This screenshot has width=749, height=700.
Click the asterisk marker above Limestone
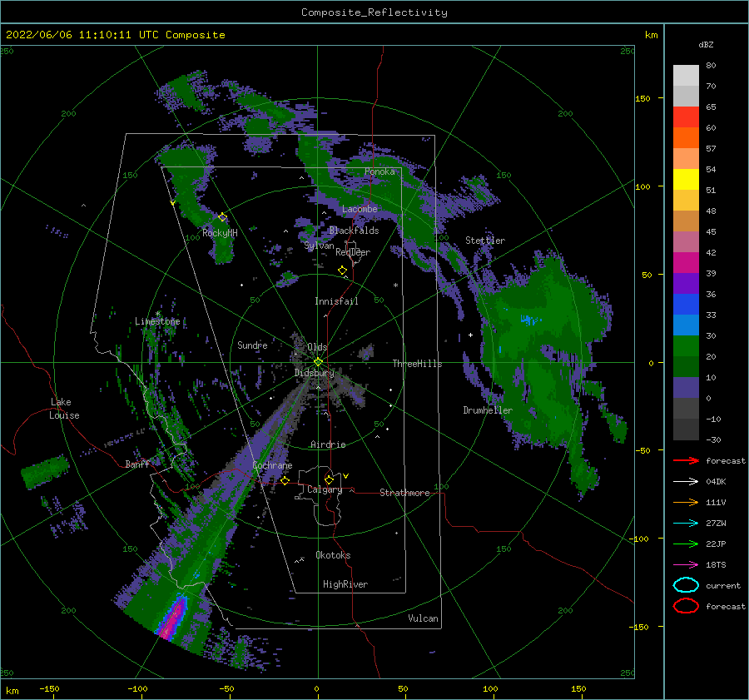tap(157, 314)
